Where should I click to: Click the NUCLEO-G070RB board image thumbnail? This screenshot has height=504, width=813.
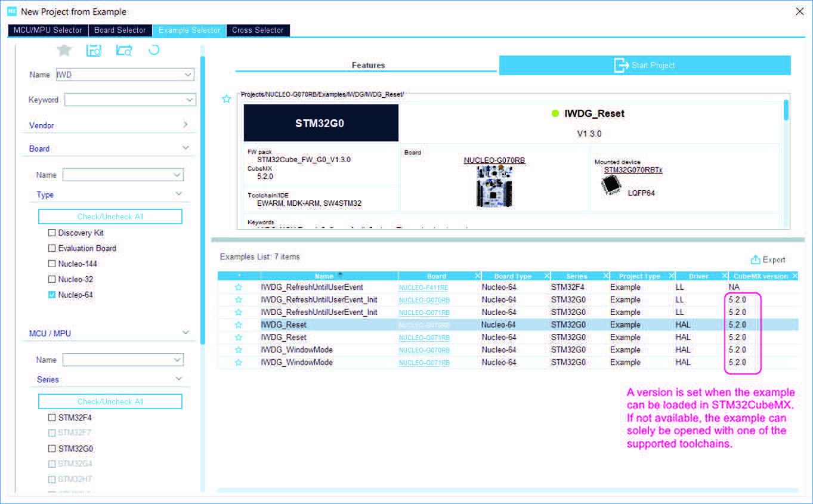point(494,186)
